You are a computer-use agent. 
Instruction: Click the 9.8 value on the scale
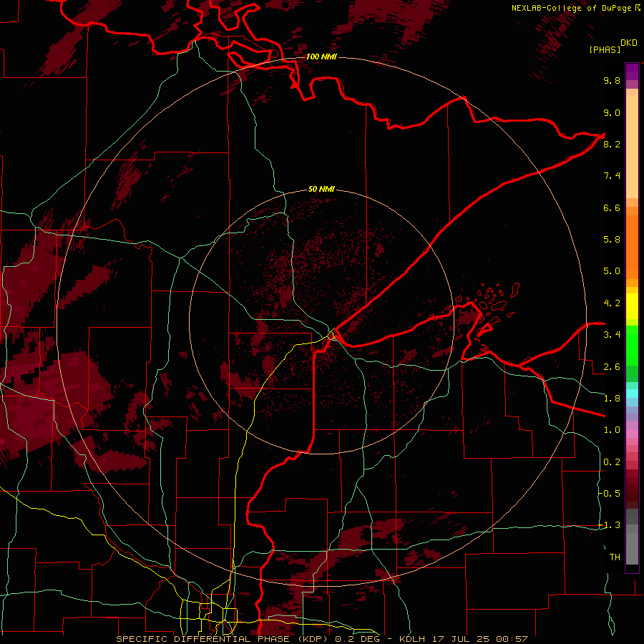pos(612,80)
